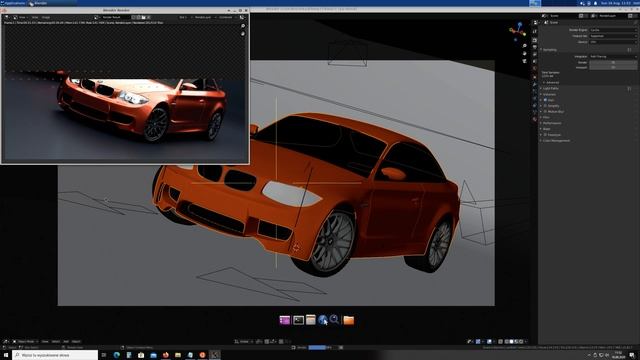
Task: Open the Modifiers properties tab icon
Action: click(x=535, y=84)
